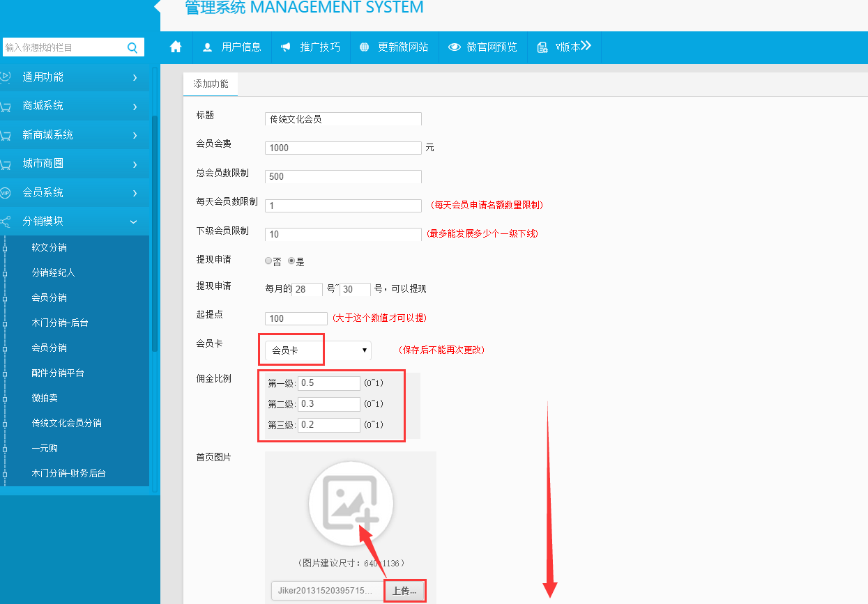Viewport: 868px width, 604px height.
Task: Open the 微官网预览 menu item
Action: click(x=482, y=47)
